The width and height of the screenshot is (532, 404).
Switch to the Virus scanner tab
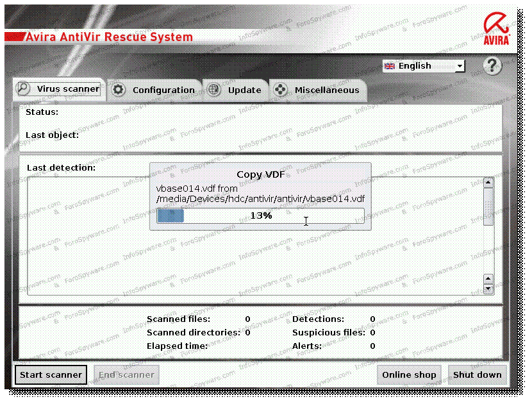coord(59,89)
